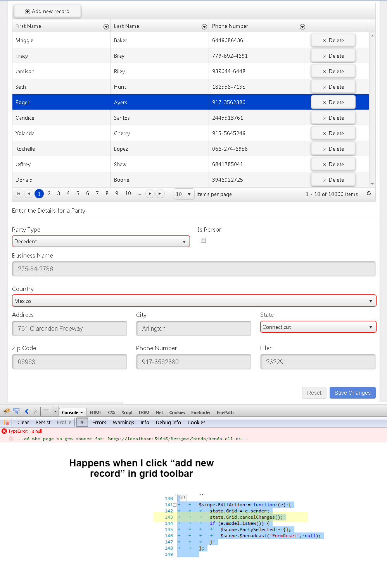The height and width of the screenshot is (588, 387).
Task: Filter console by Errors
Action: [x=99, y=423]
